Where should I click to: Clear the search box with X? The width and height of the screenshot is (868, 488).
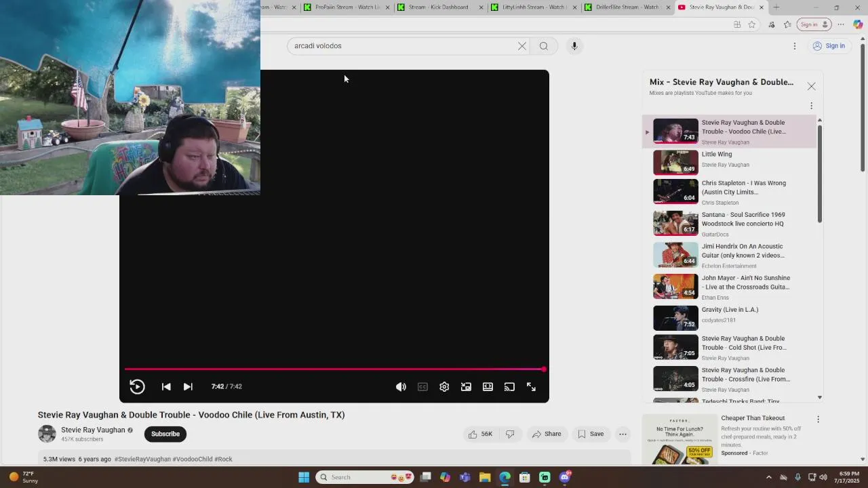click(522, 46)
